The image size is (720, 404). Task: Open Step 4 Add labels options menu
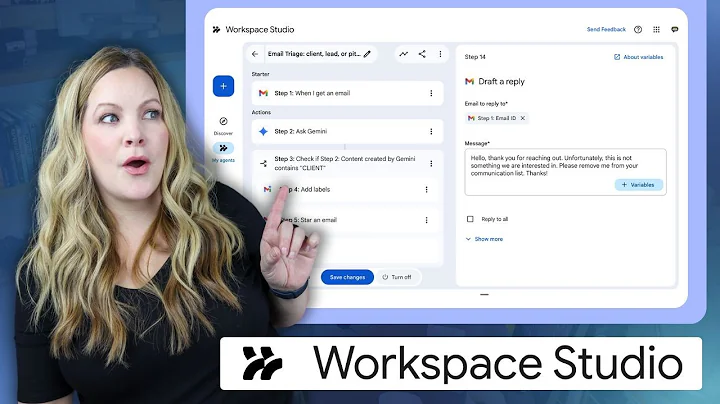[427, 189]
